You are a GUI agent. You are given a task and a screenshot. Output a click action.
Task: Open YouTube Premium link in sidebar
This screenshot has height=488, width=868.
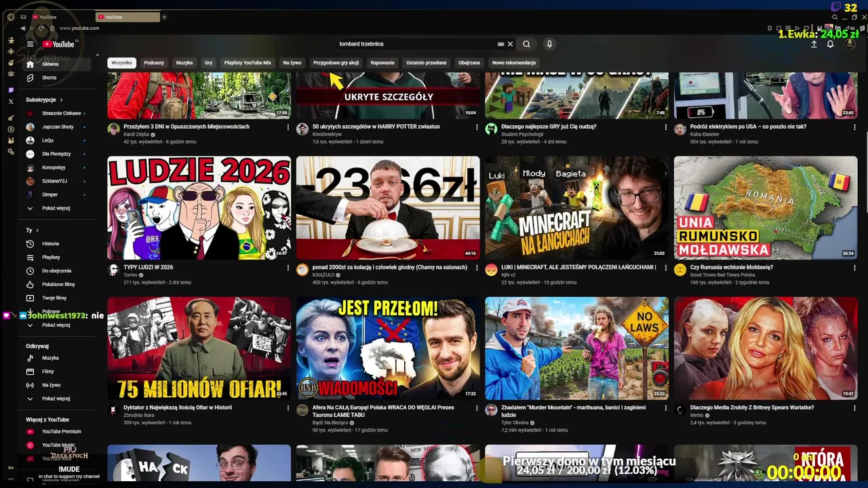pyautogui.click(x=56, y=432)
